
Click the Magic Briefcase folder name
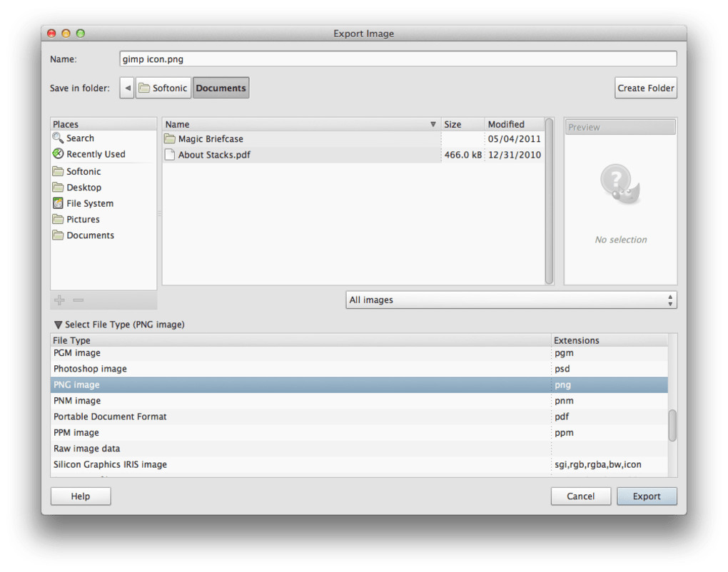pyautogui.click(x=211, y=138)
